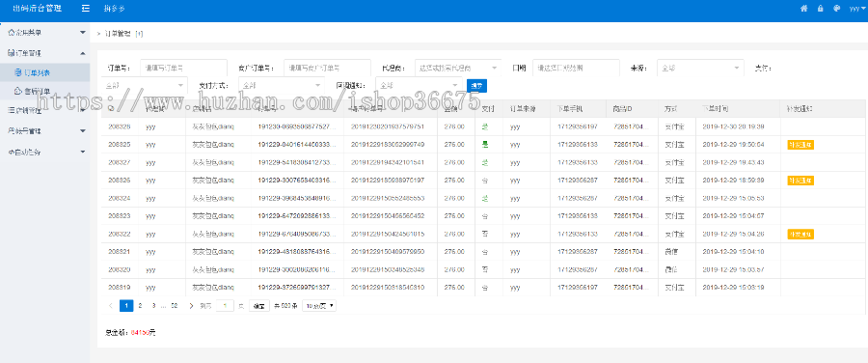
Task: Open the 回调通知 dropdown
Action: point(420,85)
